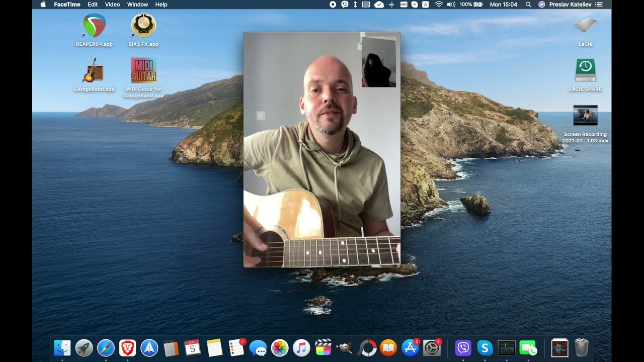Viewport: 644px width, 362px height.
Task: Open the Notification Center list icon
Action: click(599, 5)
